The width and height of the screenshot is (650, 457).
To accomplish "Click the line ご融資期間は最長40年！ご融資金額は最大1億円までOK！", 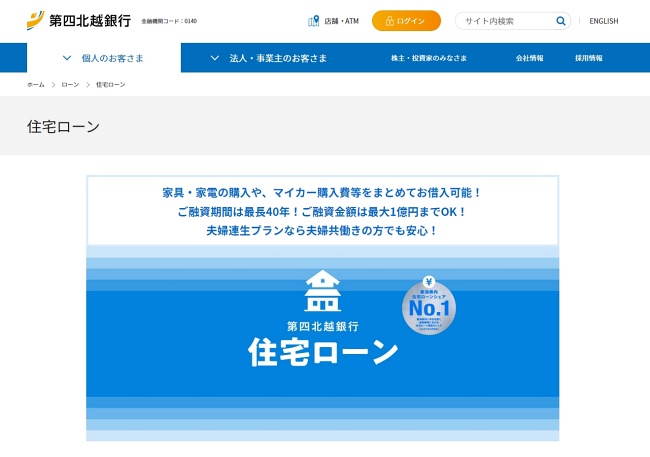I will click(323, 212).
